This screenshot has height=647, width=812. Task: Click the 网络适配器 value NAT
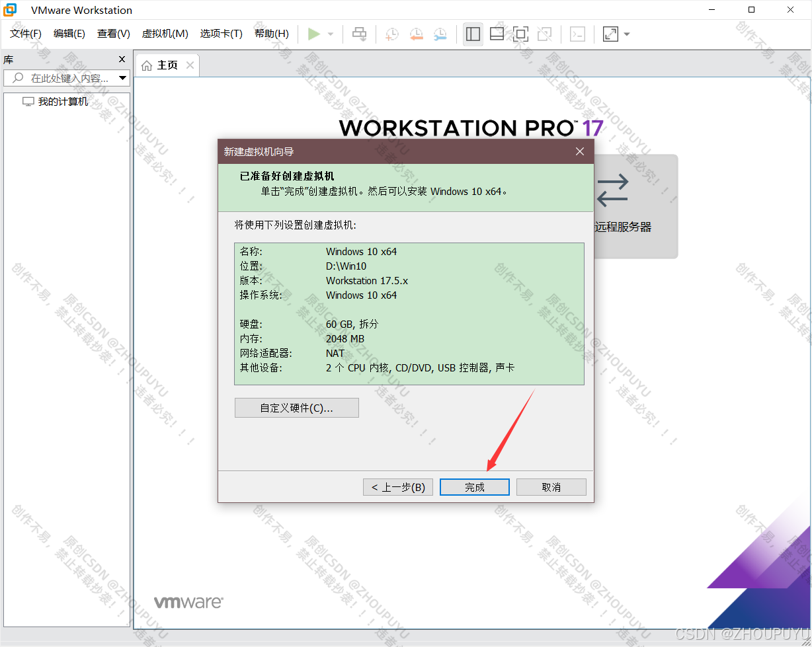[335, 353]
